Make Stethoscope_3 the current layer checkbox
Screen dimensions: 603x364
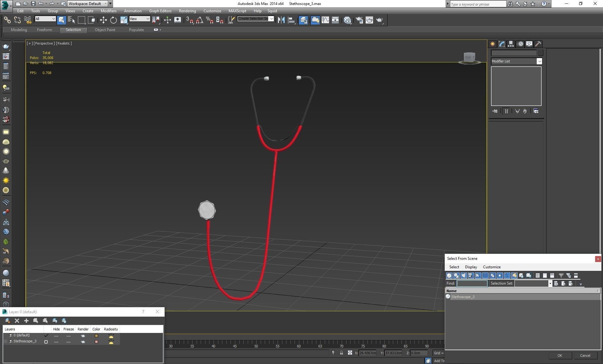(x=46, y=342)
